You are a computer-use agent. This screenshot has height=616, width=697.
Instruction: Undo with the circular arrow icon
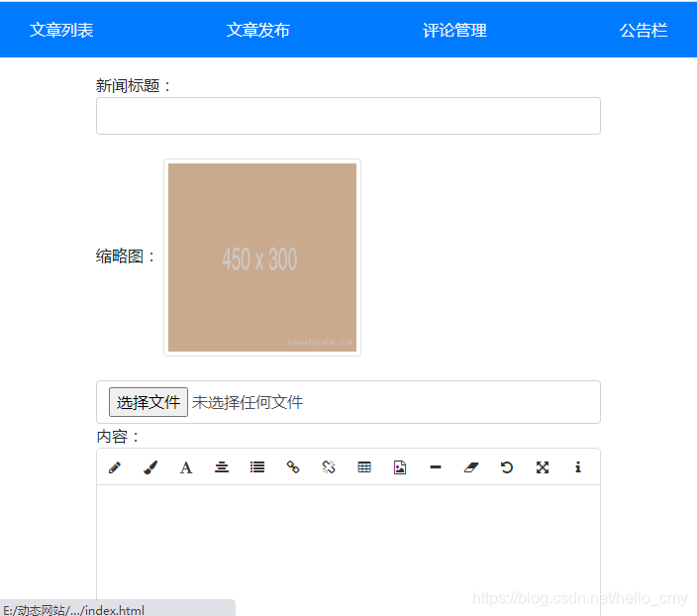[x=507, y=467]
